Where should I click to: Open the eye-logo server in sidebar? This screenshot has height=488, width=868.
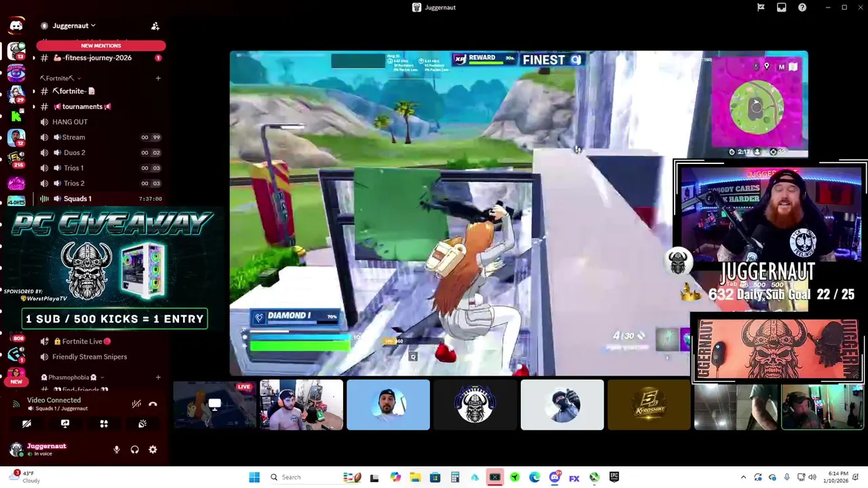click(16, 73)
